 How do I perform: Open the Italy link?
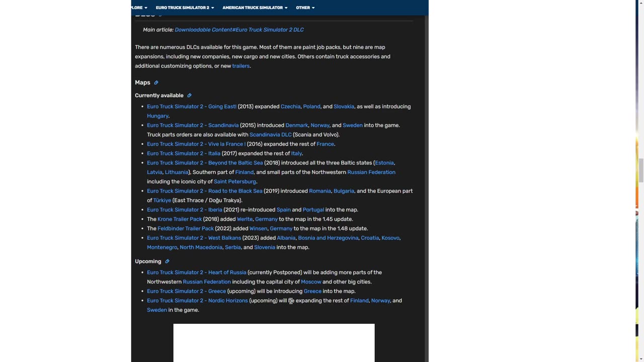point(296,153)
